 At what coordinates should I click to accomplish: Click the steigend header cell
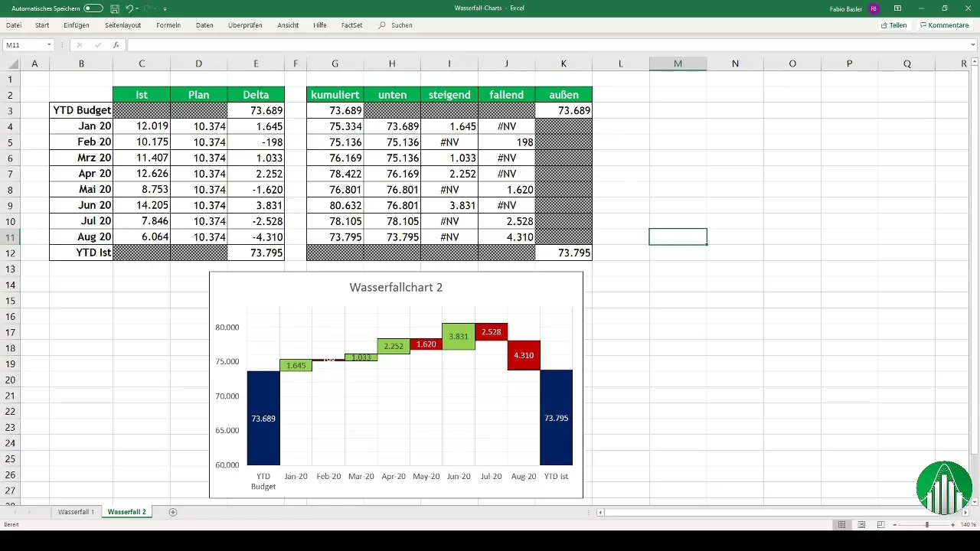click(449, 95)
